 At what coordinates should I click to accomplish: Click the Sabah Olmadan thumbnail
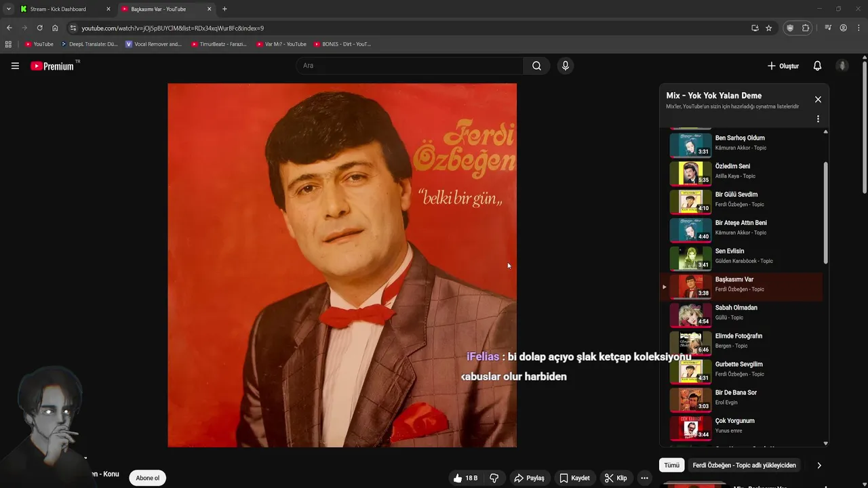(690, 314)
